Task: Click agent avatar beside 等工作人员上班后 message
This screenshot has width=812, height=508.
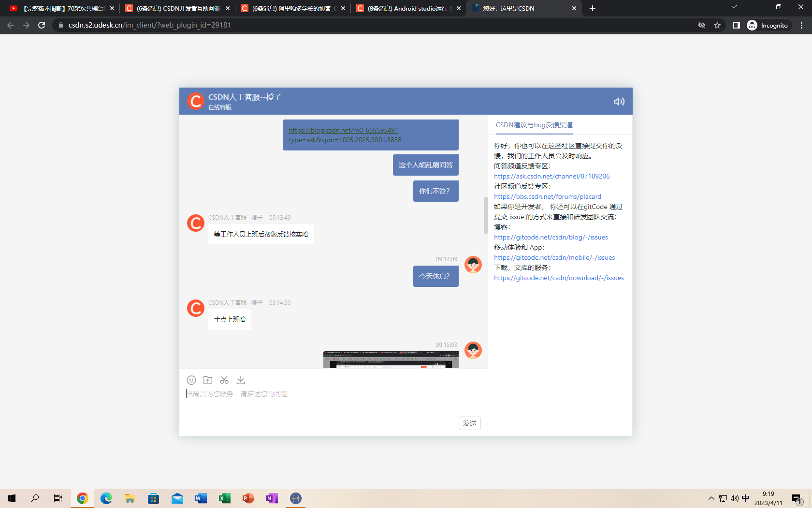Action: pyautogui.click(x=196, y=223)
